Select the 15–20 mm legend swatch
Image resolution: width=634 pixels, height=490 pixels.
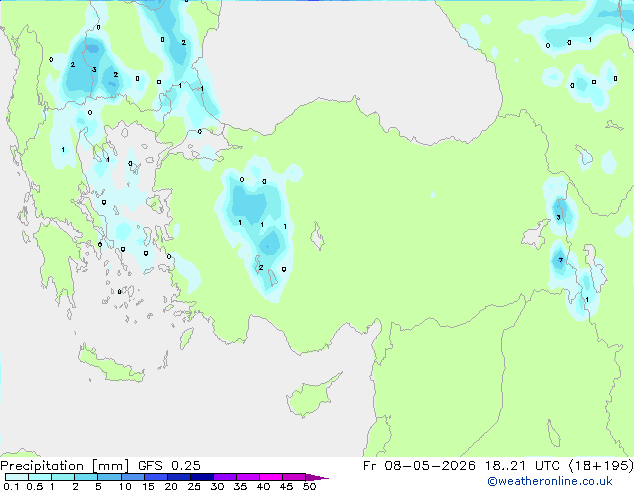coord(156,477)
